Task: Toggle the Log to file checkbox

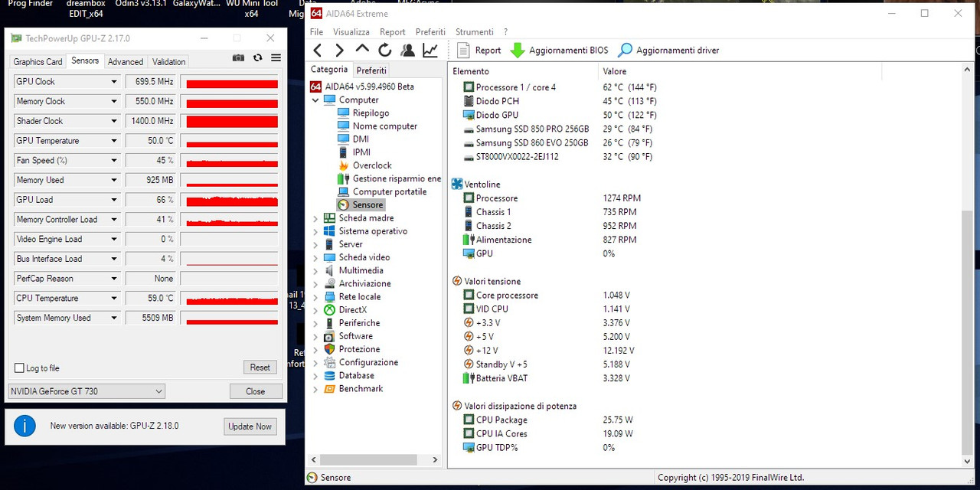Action: (x=20, y=368)
